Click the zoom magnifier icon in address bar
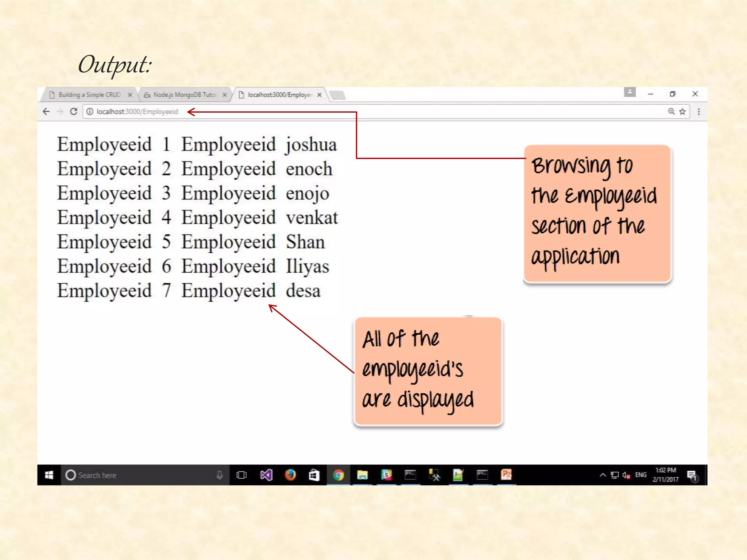This screenshot has width=747, height=560. (671, 112)
